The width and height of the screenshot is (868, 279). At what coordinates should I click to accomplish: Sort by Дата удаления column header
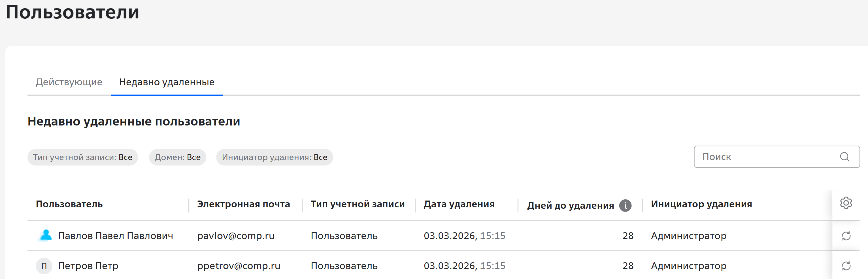coord(459,204)
